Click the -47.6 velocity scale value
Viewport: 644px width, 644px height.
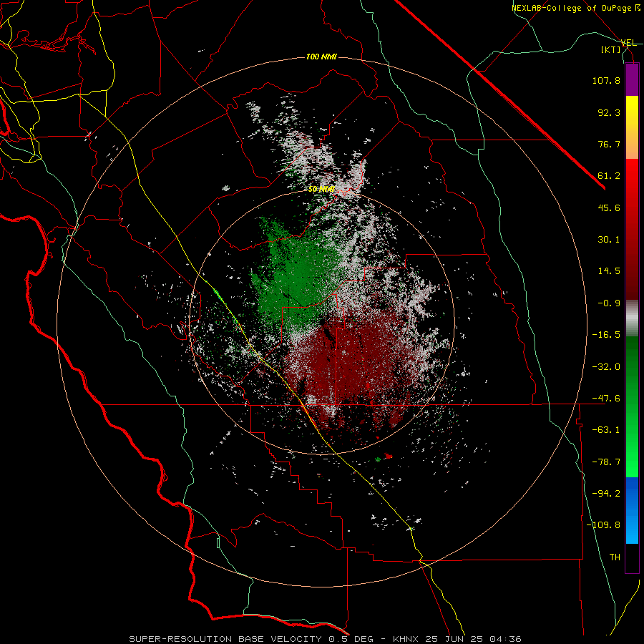pos(606,399)
